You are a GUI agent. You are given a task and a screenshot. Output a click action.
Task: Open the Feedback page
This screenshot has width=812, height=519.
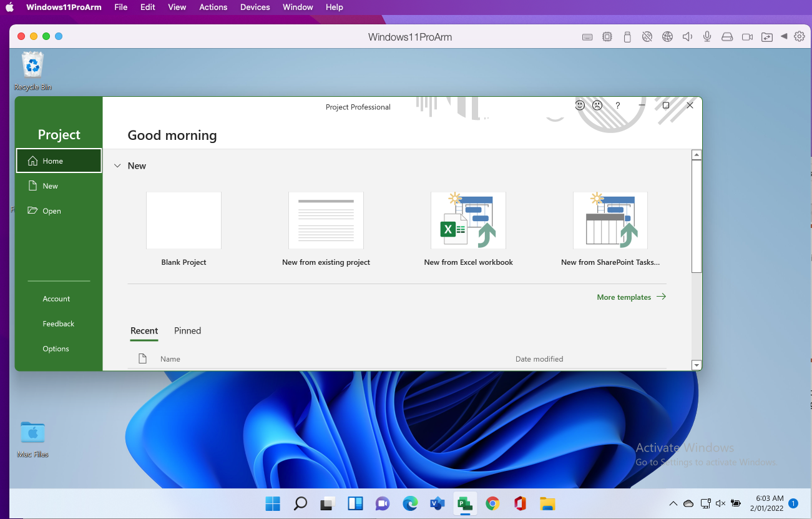click(59, 324)
